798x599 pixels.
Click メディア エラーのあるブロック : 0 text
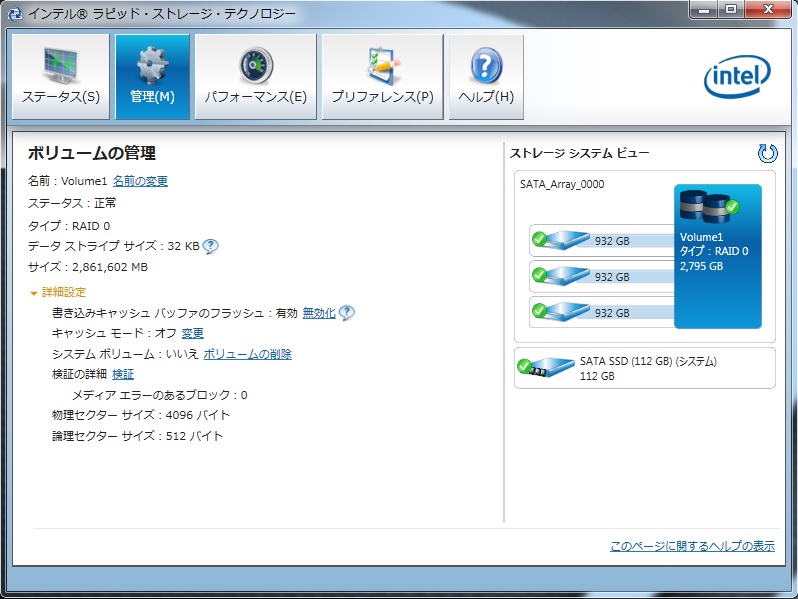pyautogui.click(x=159, y=395)
